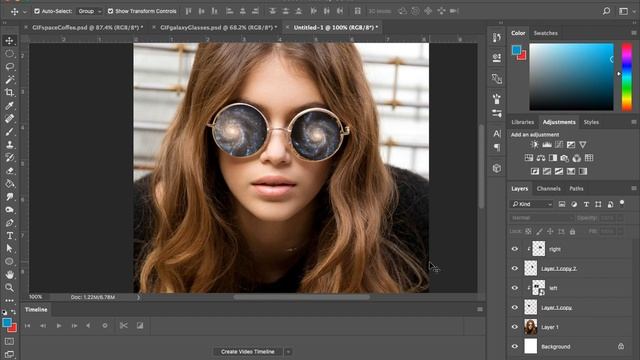
Task: Add a Curves adjustment
Action: (559, 144)
